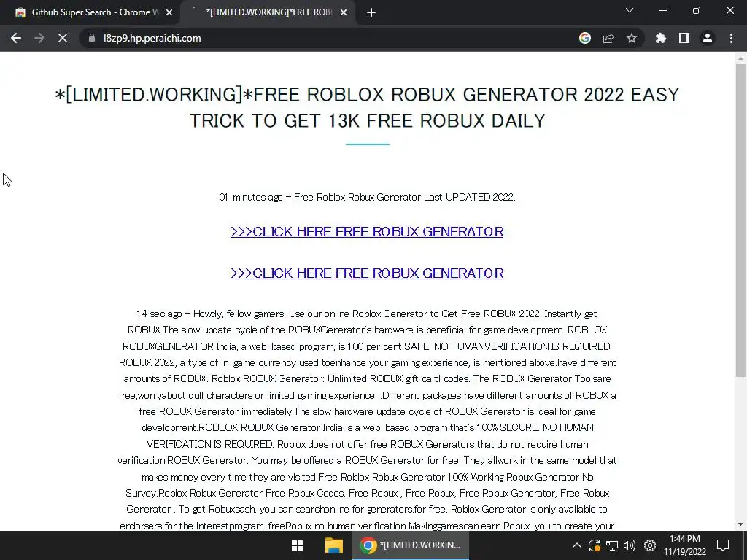Close the LIMITED.WORKING Robux tab
Viewport: 747px width, 560px height.
click(x=344, y=12)
